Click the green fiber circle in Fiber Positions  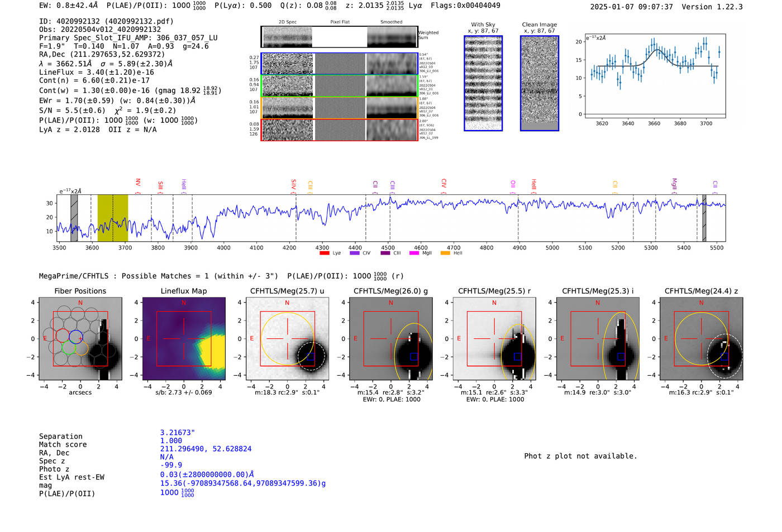point(69,347)
